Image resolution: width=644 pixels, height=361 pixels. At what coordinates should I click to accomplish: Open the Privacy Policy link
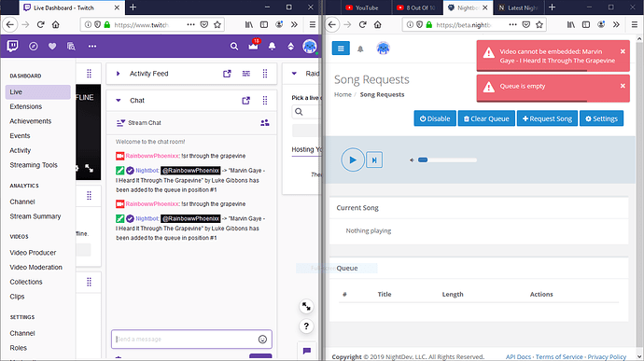[x=607, y=357]
